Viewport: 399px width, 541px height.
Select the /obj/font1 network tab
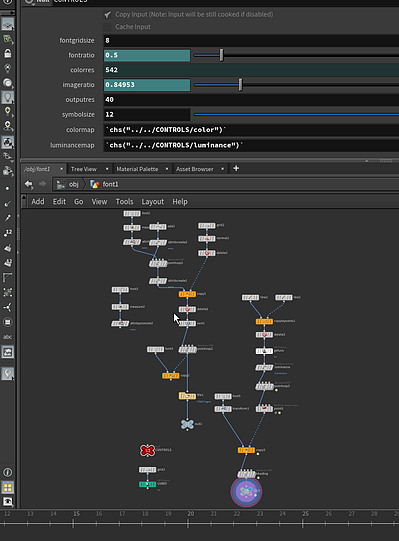coord(37,169)
